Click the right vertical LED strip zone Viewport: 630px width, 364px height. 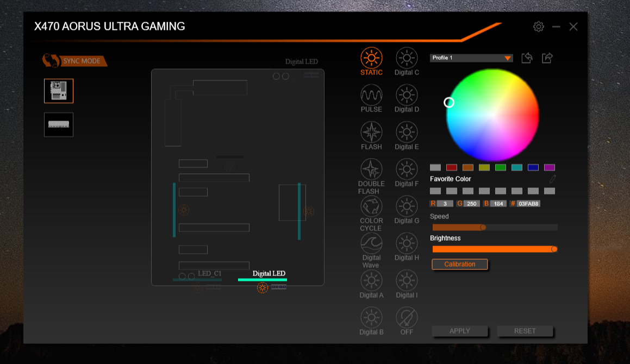(299, 211)
